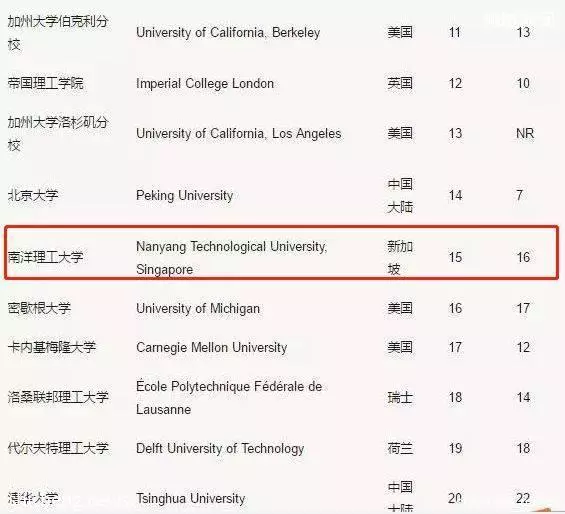565x514 pixels.
Task: Click previous rank 17 in Michigan row
Action: (523, 309)
